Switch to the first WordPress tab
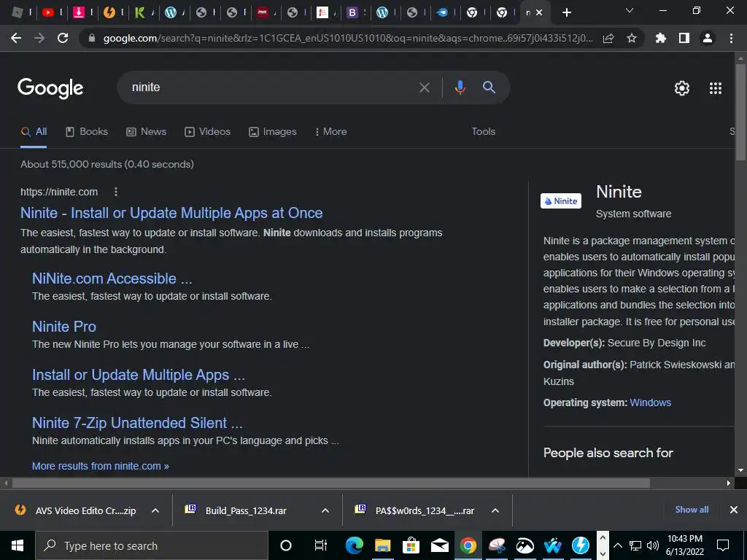This screenshot has height=560, width=747. [171, 12]
